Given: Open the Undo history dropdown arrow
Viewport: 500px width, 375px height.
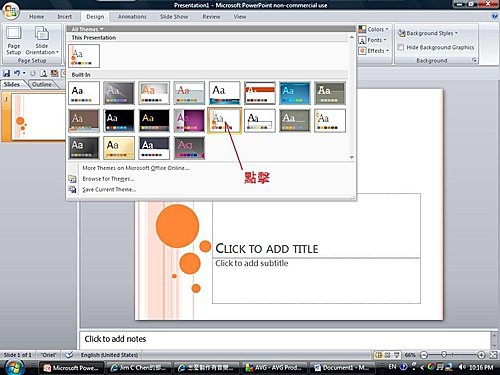Looking at the screenshot, I should (x=24, y=73).
